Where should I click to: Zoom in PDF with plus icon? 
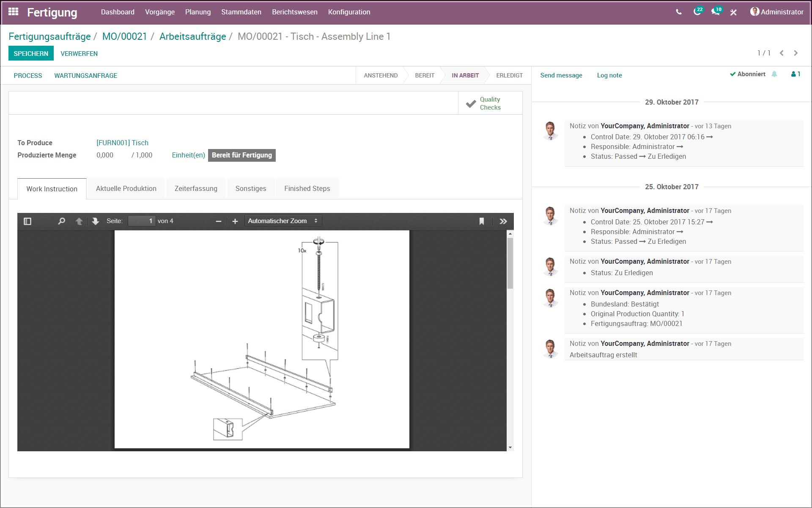click(x=235, y=221)
